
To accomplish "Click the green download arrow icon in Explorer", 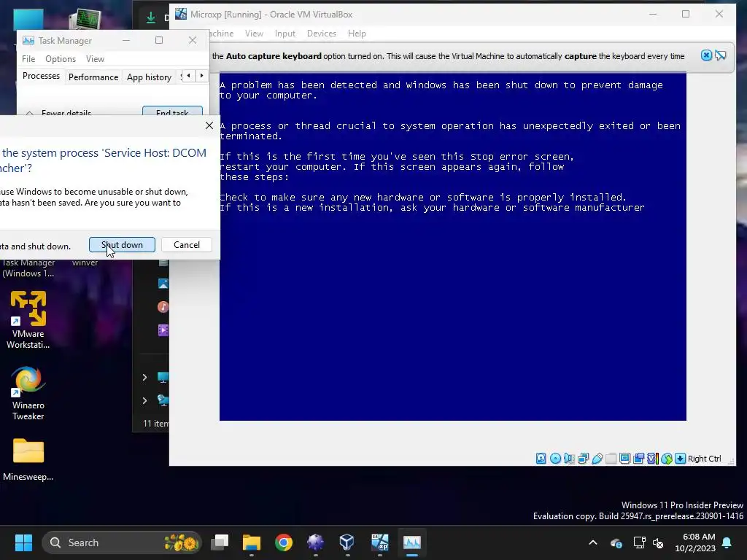I will pos(151,17).
